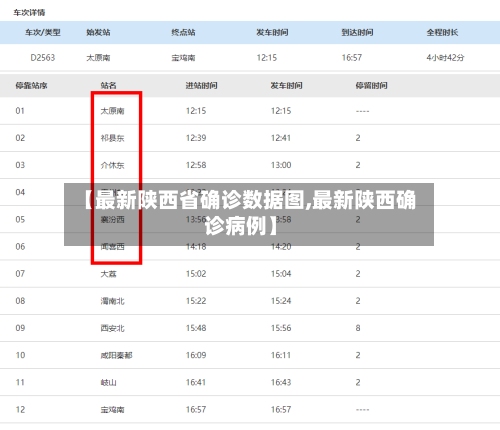Click the 到达时间 column header
This screenshot has height=430, width=500.
(357, 32)
